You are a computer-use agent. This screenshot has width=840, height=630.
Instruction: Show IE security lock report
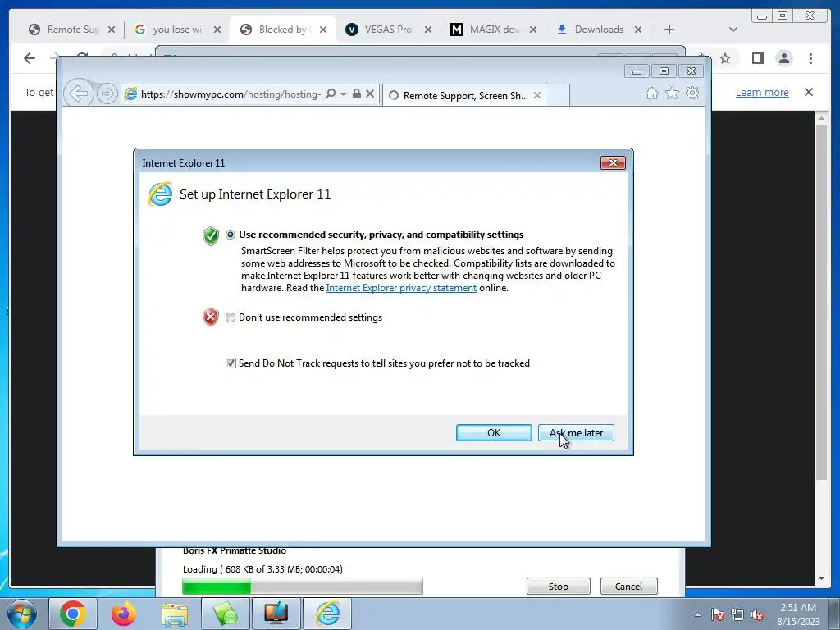357,94
